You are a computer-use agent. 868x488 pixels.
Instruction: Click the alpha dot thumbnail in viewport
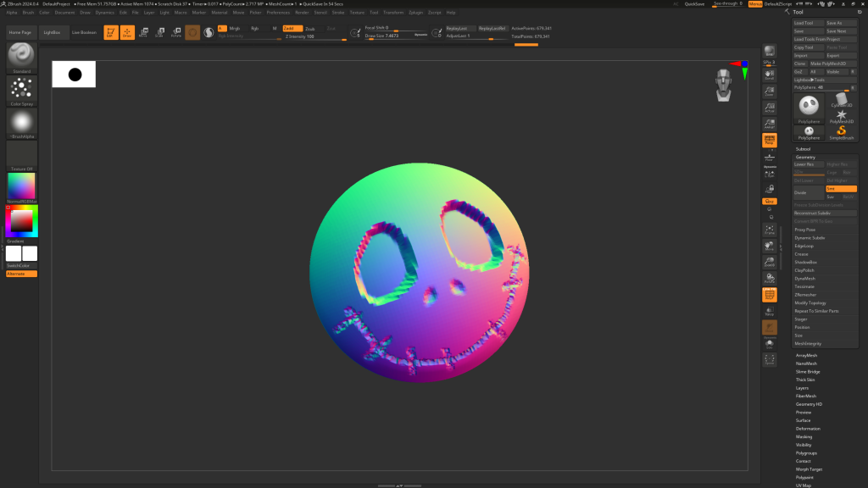pyautogui.click(x=74, y=75)
